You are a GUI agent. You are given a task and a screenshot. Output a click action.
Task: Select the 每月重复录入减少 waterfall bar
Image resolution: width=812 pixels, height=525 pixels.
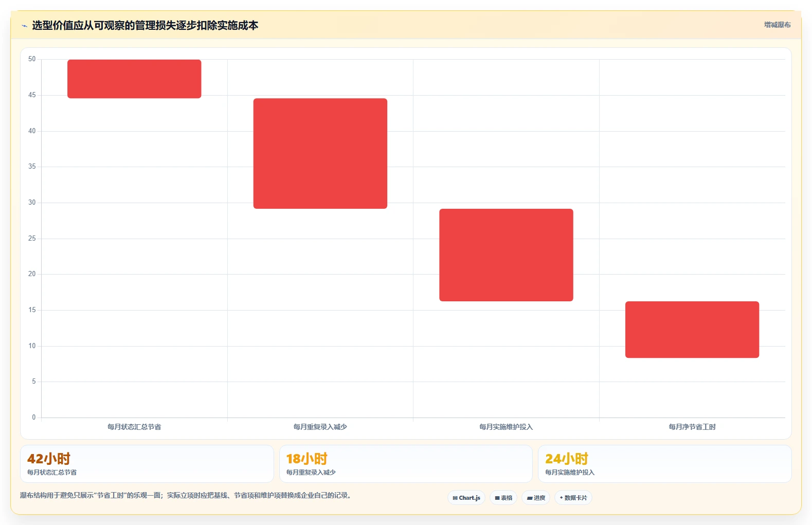(x=320, y=153)
